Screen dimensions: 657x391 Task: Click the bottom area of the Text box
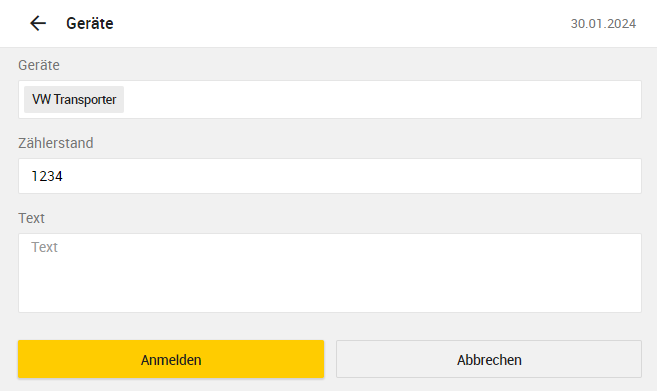(x=330, y=300)
